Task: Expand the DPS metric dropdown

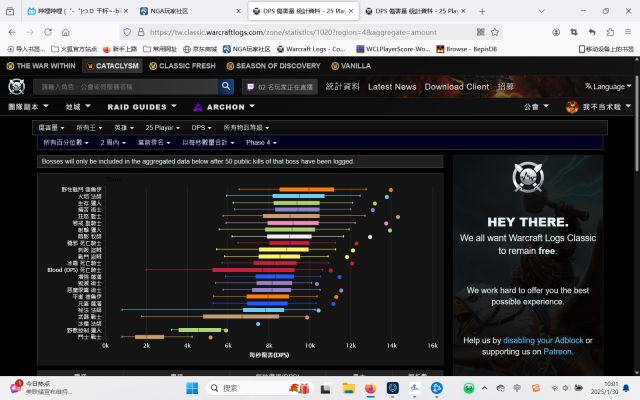Action: [202, 128]
